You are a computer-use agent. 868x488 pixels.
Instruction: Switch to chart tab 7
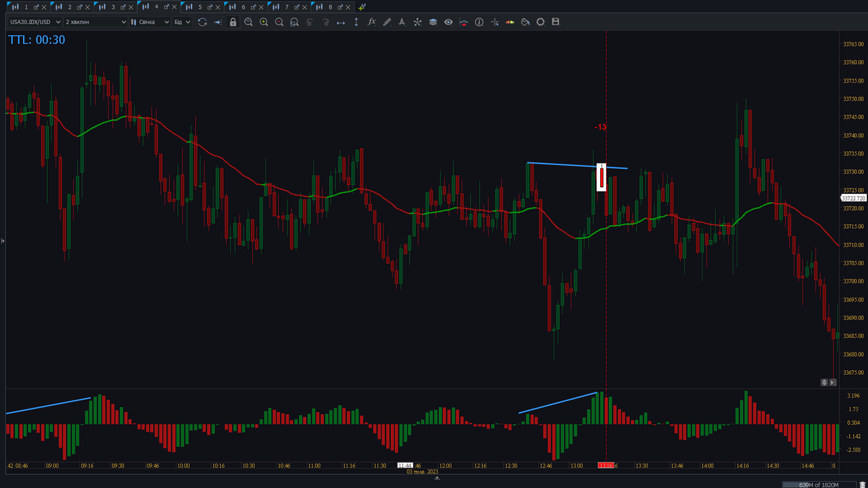(287, 7)
